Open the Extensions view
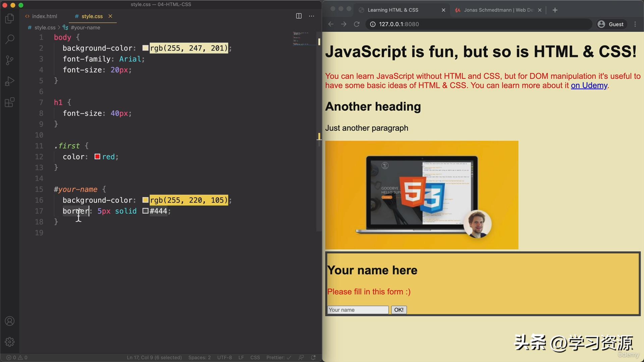Image resolution: width=644 pixels, height=362 pixels. 9,102
